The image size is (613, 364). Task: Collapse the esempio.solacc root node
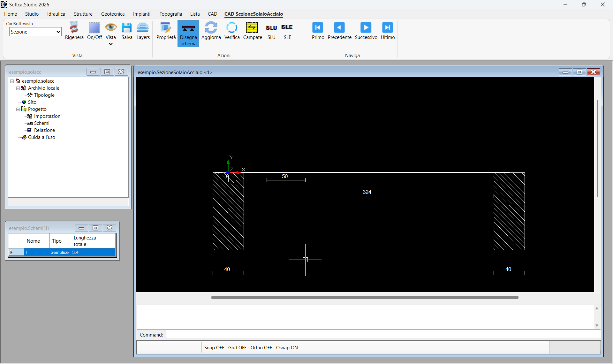tap(12, 81)
